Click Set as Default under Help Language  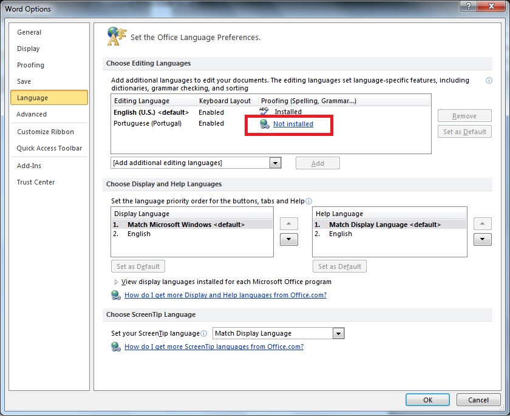[x=339, y=266]
